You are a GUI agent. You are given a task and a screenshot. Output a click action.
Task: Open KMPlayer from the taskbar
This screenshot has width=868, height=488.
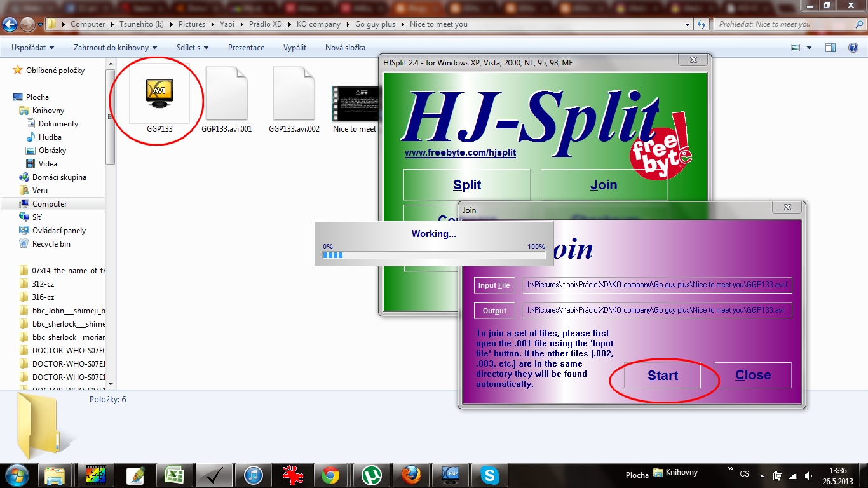point(450,475)
